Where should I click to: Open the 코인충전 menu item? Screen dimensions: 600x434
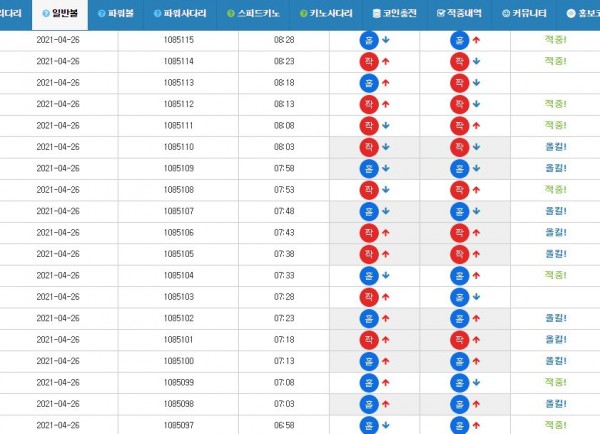pyautogui.click(x=395, y=14)
